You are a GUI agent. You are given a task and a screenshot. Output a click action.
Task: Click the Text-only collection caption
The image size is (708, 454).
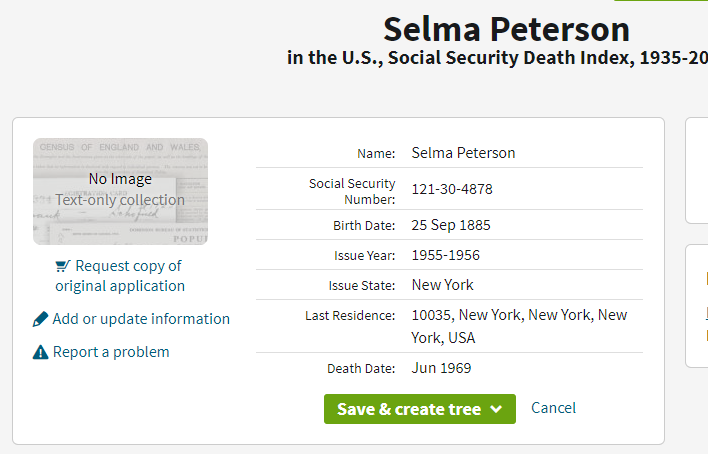click(120, 200)
